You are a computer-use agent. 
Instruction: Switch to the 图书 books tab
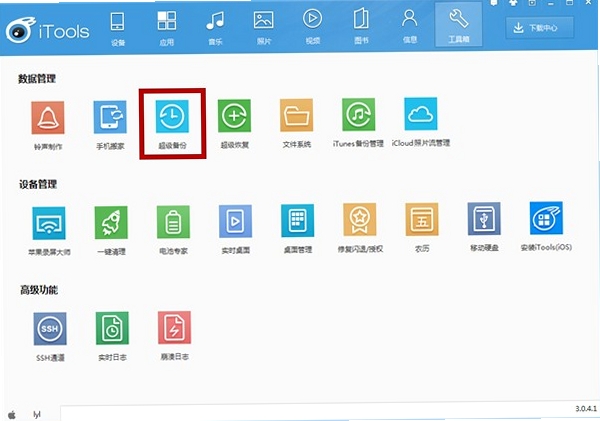pyautogui.click(x=361, y=26)
